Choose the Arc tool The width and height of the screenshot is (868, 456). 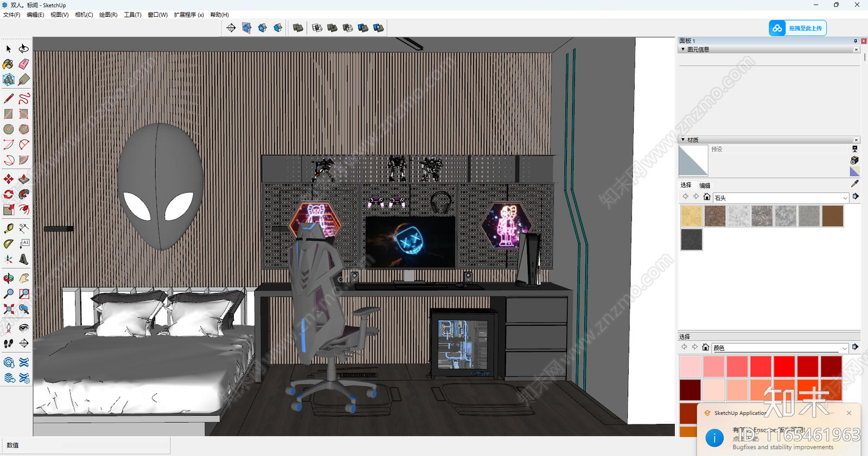[x=9, y=145]
